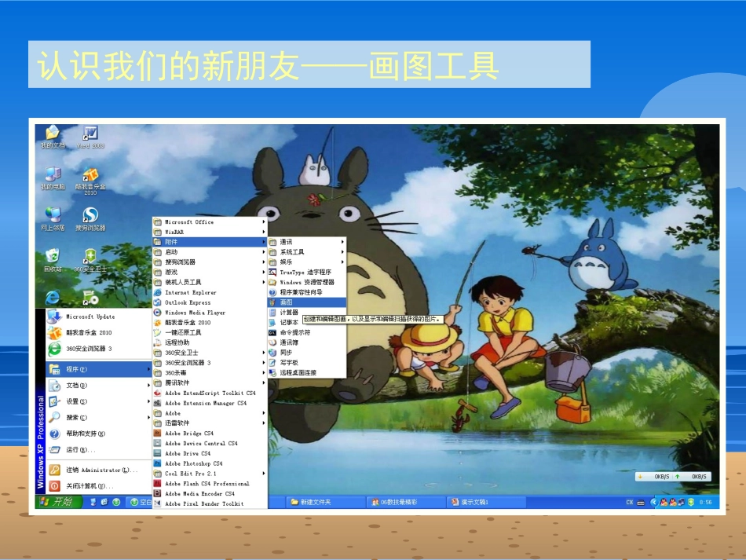Expand the Microsoft Office programs folder
This screenshot has height=560, width=746.
[x=210, y=222]
